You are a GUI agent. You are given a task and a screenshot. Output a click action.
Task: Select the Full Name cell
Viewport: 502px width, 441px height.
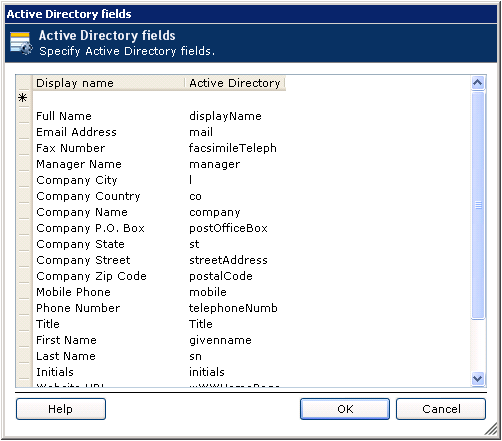[109, 116]
